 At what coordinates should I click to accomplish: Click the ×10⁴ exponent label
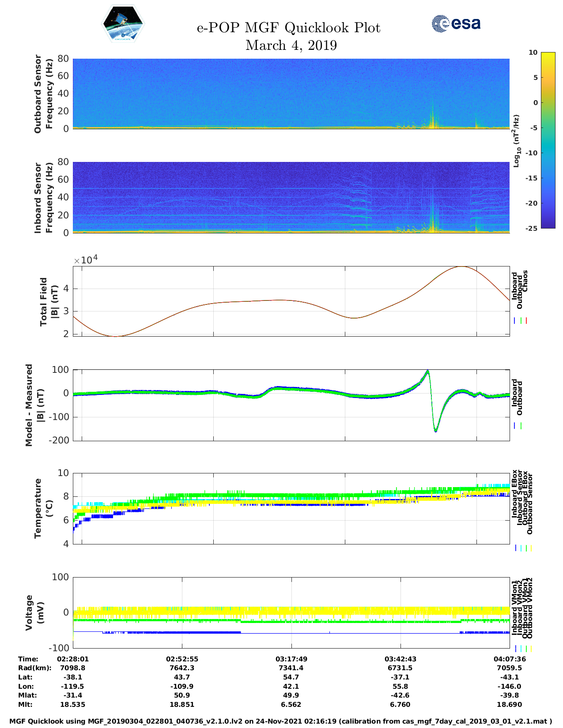click(x=86, y=260)
